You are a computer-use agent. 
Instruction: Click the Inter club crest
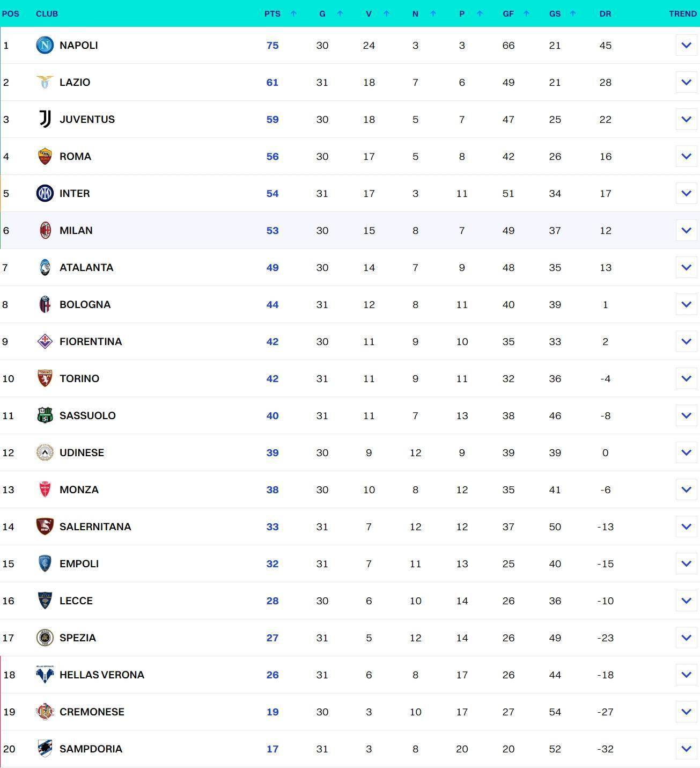click(x=45, y=193)
